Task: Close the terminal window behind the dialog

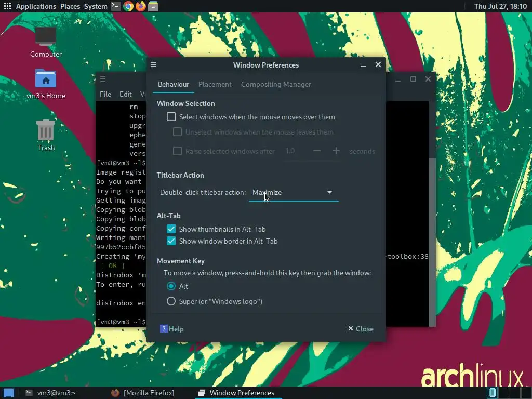Action: [x=428, y=79]
